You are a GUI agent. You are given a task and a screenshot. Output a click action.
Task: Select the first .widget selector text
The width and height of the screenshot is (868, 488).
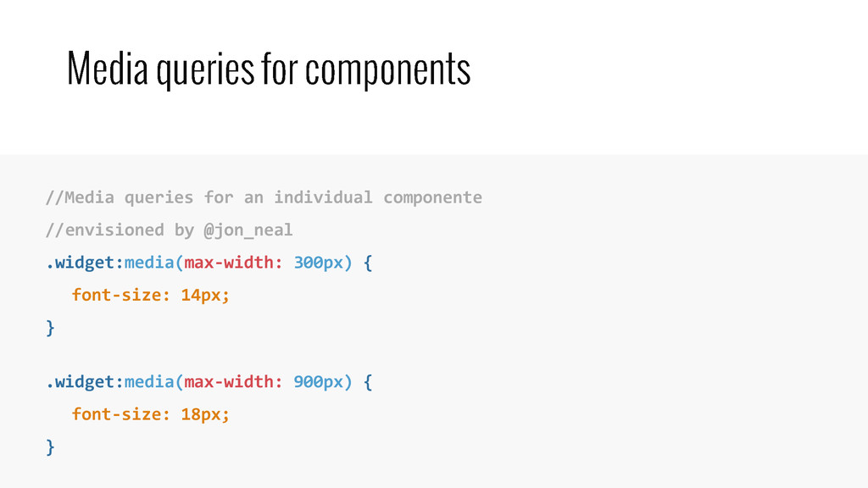click(84, 263)
